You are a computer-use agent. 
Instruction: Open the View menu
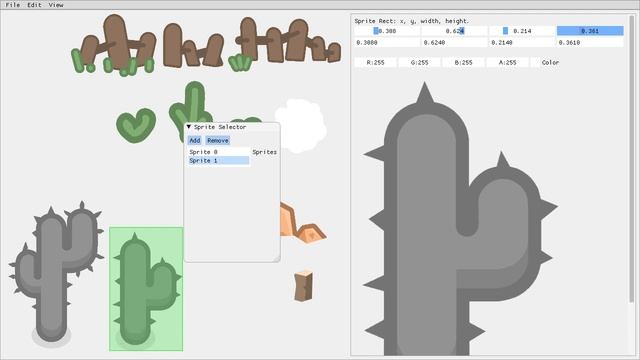click(x=56, y=5)
